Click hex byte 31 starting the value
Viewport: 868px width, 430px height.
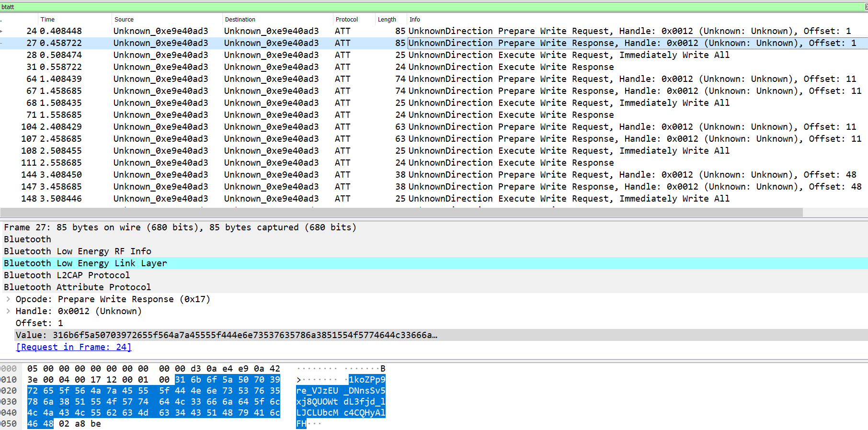[x=180, y=380]
